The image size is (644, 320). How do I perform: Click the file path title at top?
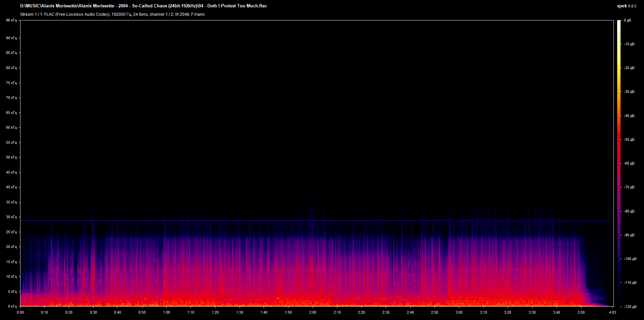click(x=144, y=6)
